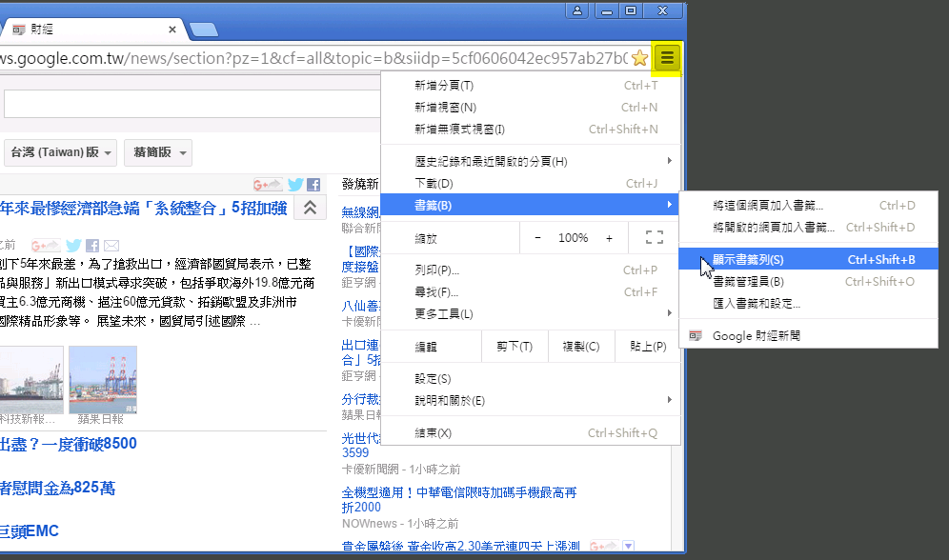This screenshot has height=560, width=949.
Task: Click the 財經 tab favicon
Action: pos(19,29)
